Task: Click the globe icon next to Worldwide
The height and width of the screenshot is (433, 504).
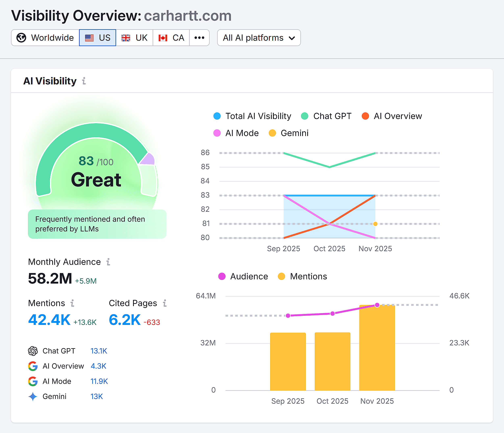Action: click(22, 38)
